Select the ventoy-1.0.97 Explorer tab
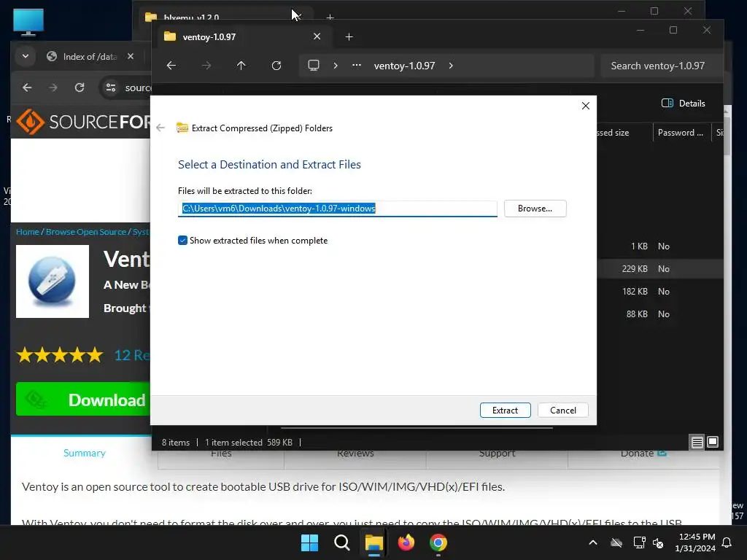The height and width of the screenshot is (560, 747). 243,36
